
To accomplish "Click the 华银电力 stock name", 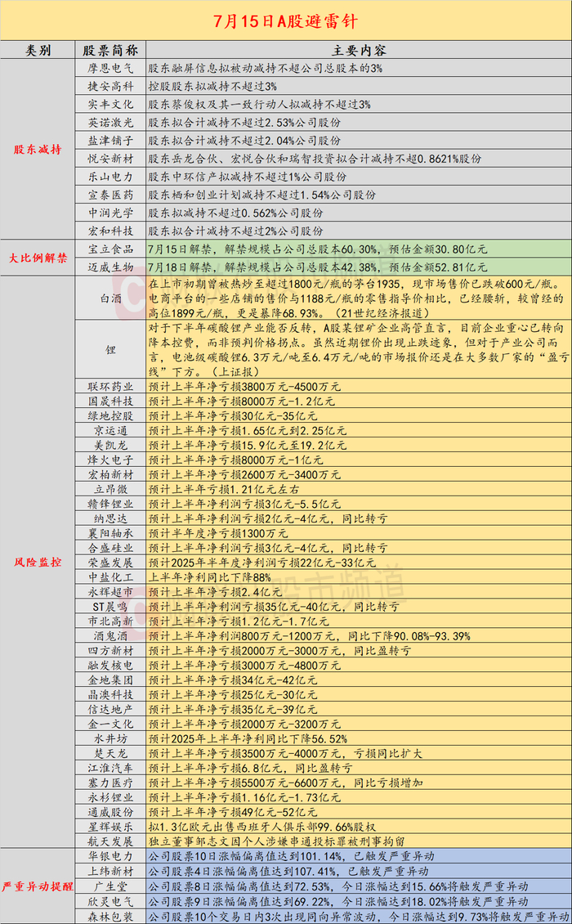I will pyautogui.click(x=111, y=856).
